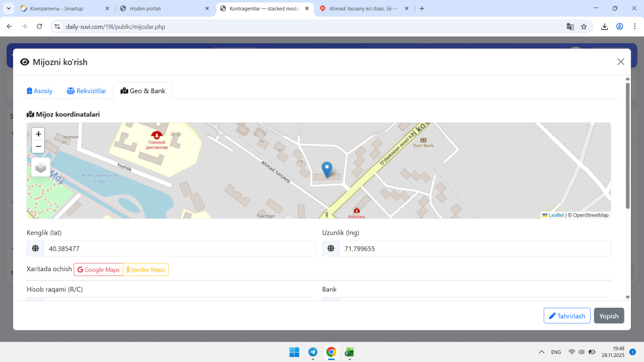644x362 pixels.
Task: Open the Rekvizitlar tab
Action: pos(87,91)
